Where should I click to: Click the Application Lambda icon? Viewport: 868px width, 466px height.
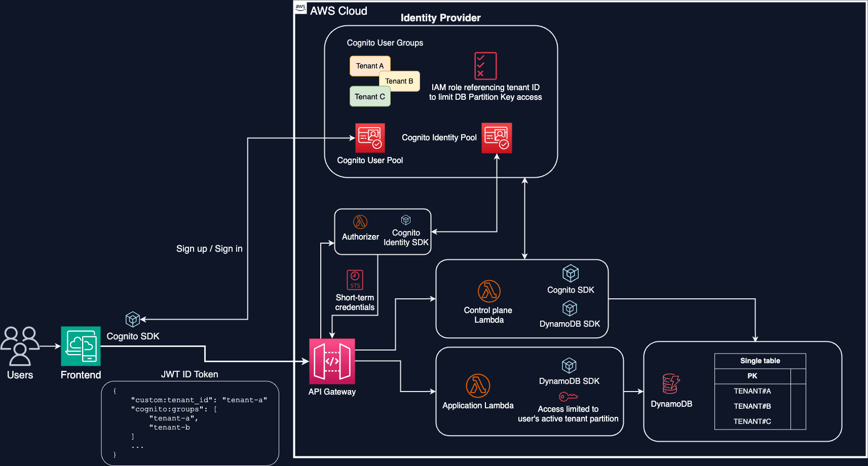click(x=478, y=385)
